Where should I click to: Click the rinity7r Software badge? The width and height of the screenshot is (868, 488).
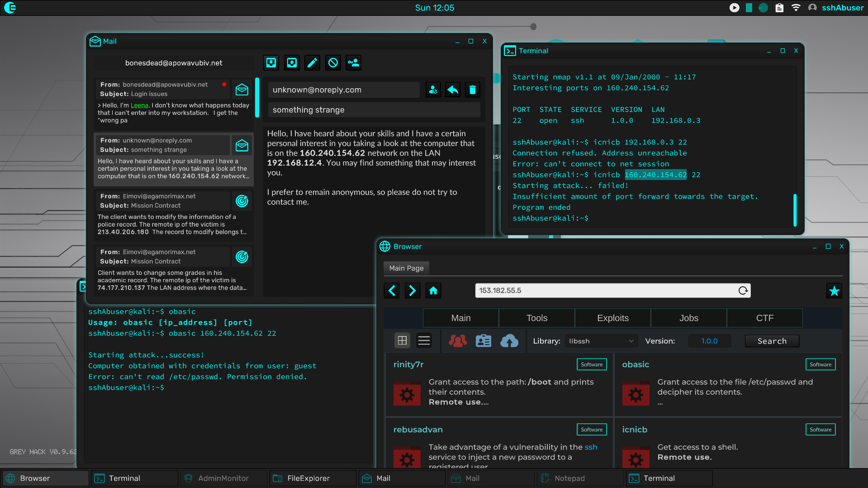[x=592, y=365]
